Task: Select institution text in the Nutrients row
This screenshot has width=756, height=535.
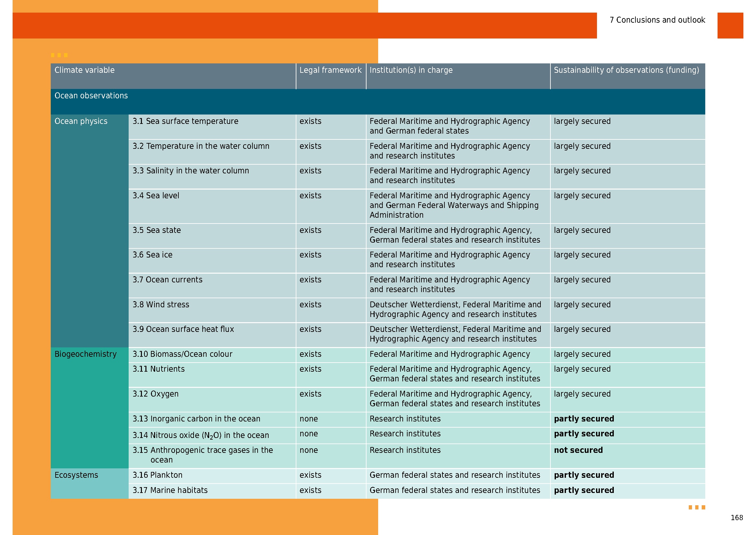Action: pyautogui.click(x=455, y=374)
